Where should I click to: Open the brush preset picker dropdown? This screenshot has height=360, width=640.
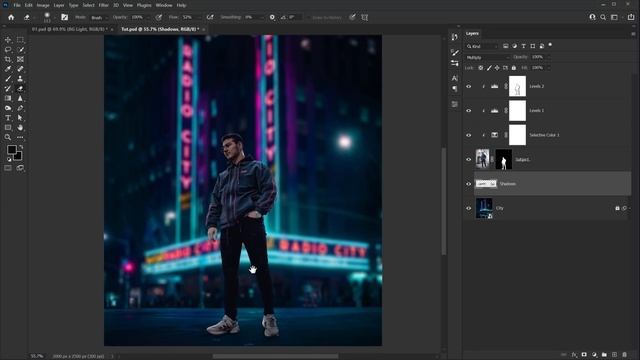coord(54,18)
